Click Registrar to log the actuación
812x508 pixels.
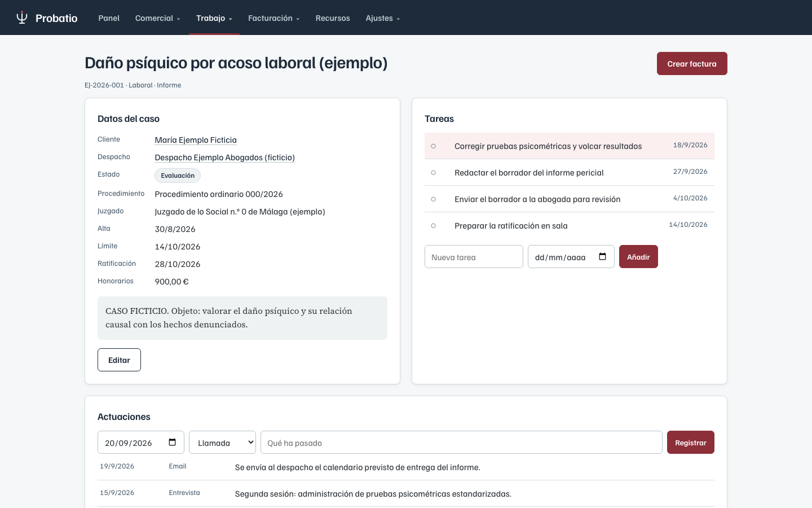(x=691, y=443)
